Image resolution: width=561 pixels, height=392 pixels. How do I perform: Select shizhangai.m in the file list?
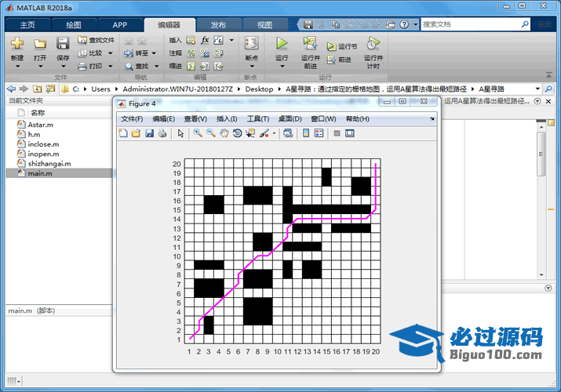(x=49, y=164)
